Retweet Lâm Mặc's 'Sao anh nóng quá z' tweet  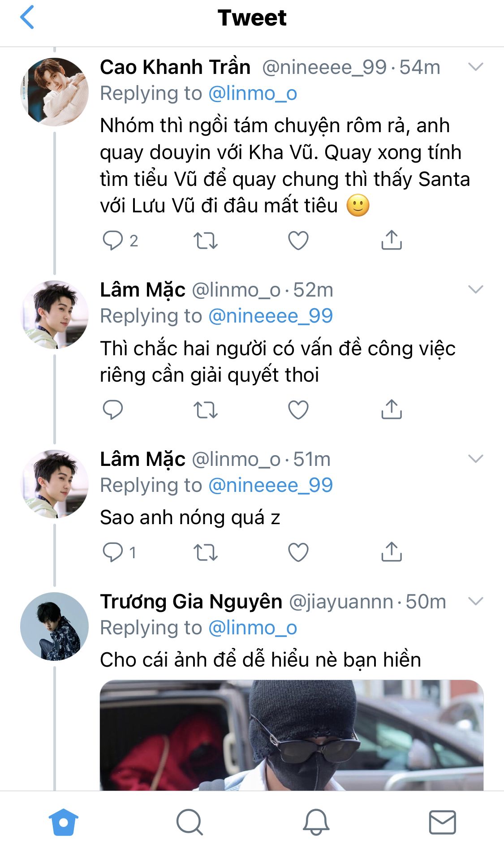tap(206, 552)
